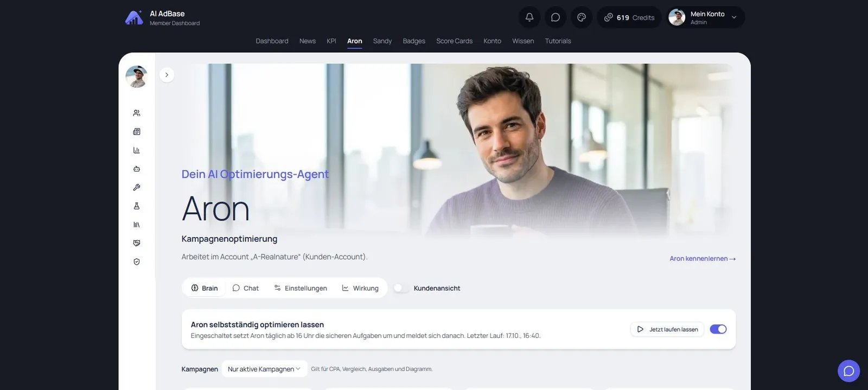
Task: Click the 619 Credits button
Action: click(x=629, y=17)
